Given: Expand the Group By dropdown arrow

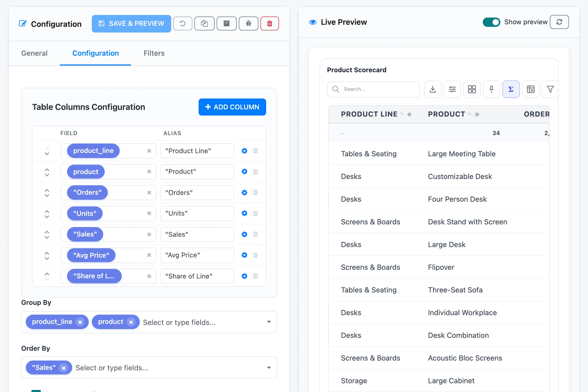Looking at the screenshot, I should coord(269,322).
